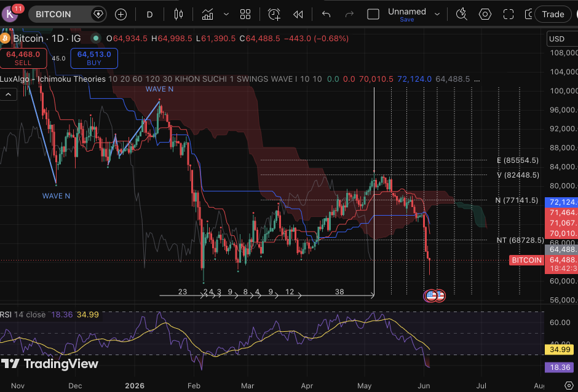Click the SELL 64,468.0 button
Screen dimensions: 578x392
coord(23,58)
